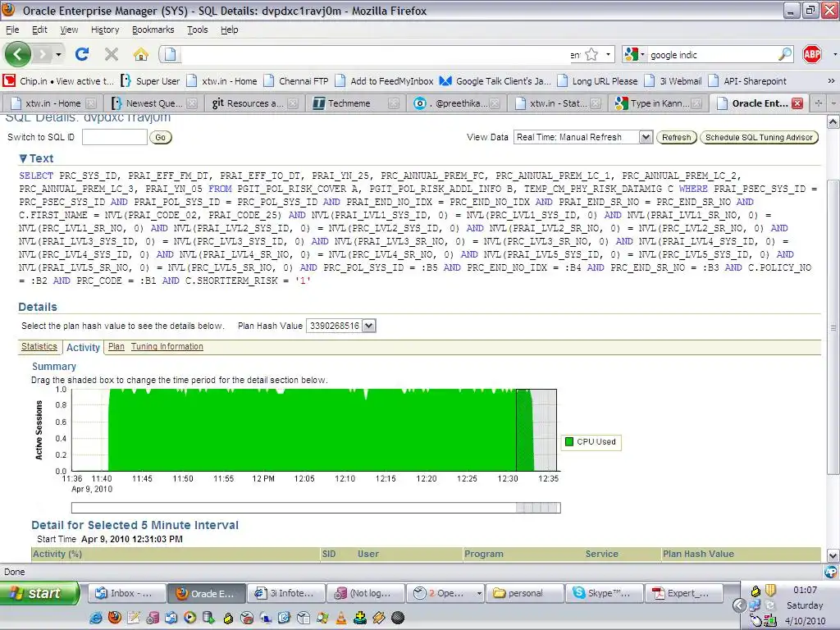
Task: Open the Plan Hash Value dropdown
Action: 341,326
